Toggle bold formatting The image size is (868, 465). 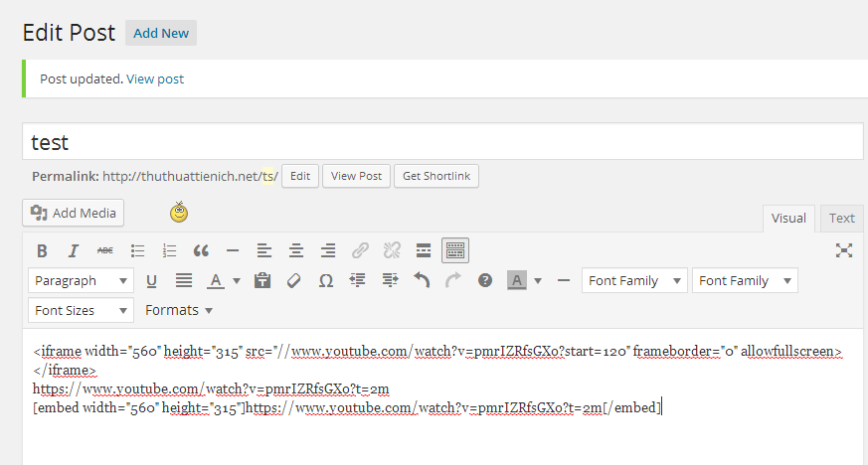pyautogui.click(x=42, y=251)
